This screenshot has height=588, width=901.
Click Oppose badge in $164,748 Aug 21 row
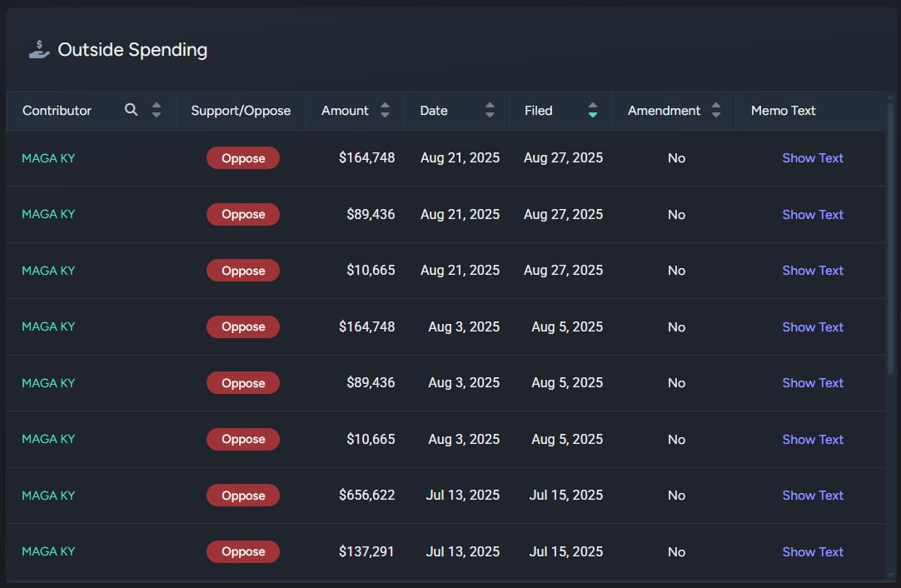point(243,158)
